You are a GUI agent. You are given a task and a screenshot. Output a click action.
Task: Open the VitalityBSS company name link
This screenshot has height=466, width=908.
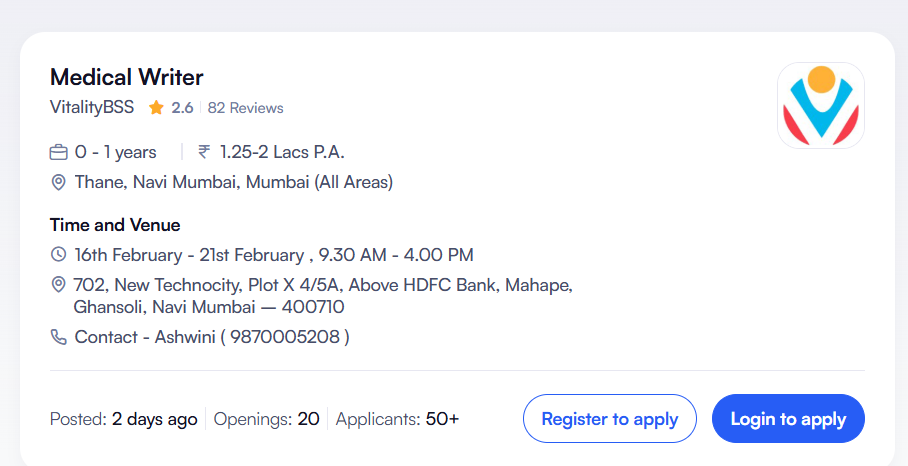[x=92, y=107]
